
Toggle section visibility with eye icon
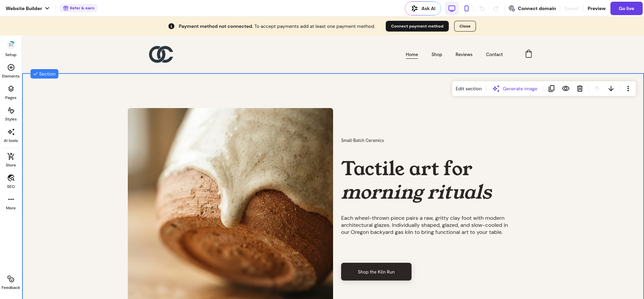(x=566, y=89)
